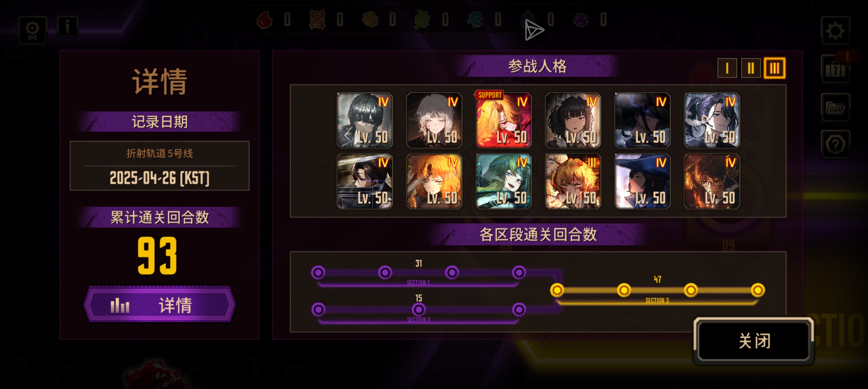Click the 2025-04-26 record date field
The width and height of the screenshot is (868, 389).
coord(159,166)
